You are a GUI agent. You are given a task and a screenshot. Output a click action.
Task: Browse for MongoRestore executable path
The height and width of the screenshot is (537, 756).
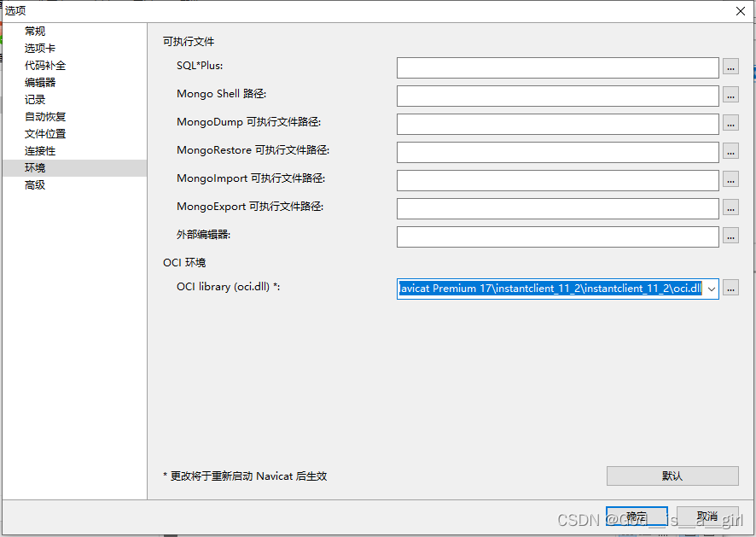[x=730, y=152]
